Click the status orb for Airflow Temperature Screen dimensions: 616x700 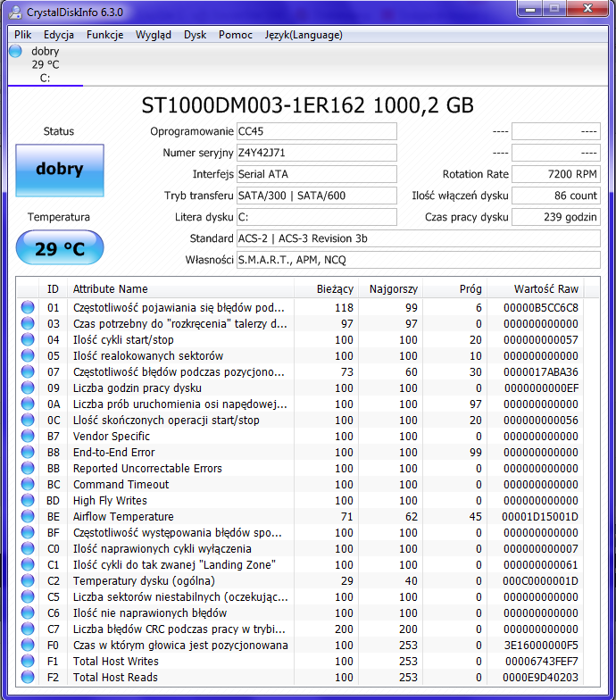tap(28, 516)
